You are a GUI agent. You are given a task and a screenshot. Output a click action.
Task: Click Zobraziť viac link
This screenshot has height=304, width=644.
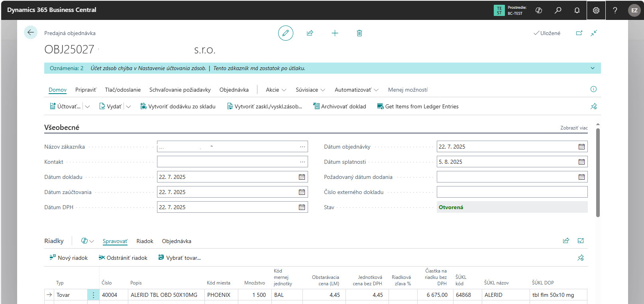coord(573,128)
